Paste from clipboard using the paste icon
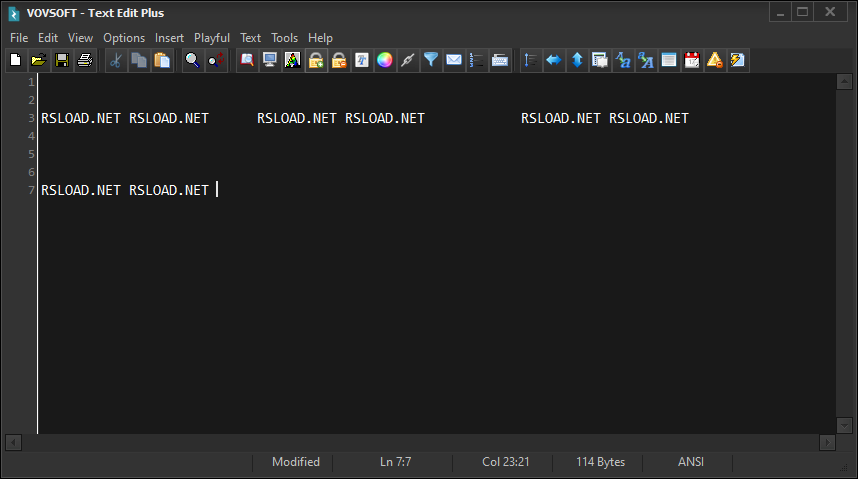The height and width of the screenshot is (479, 858). (162, 60)
